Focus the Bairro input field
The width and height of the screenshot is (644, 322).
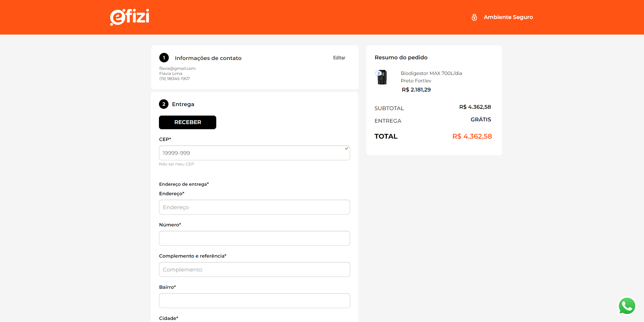click(255, 301)
